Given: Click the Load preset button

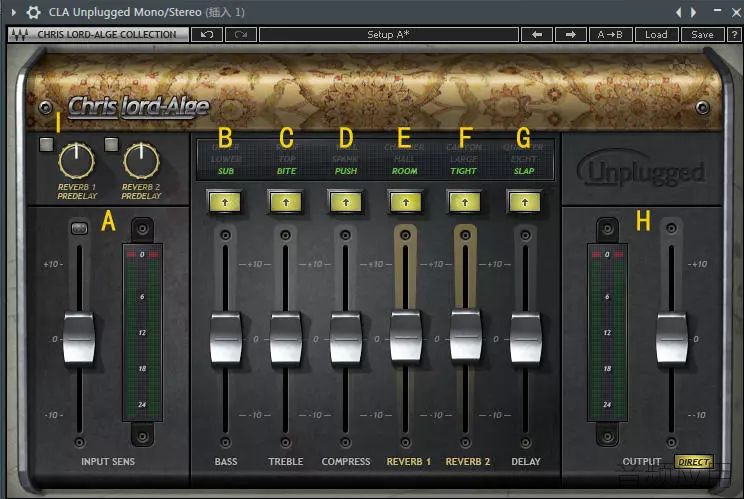Looking at the screenshot, I should (656, 35).
